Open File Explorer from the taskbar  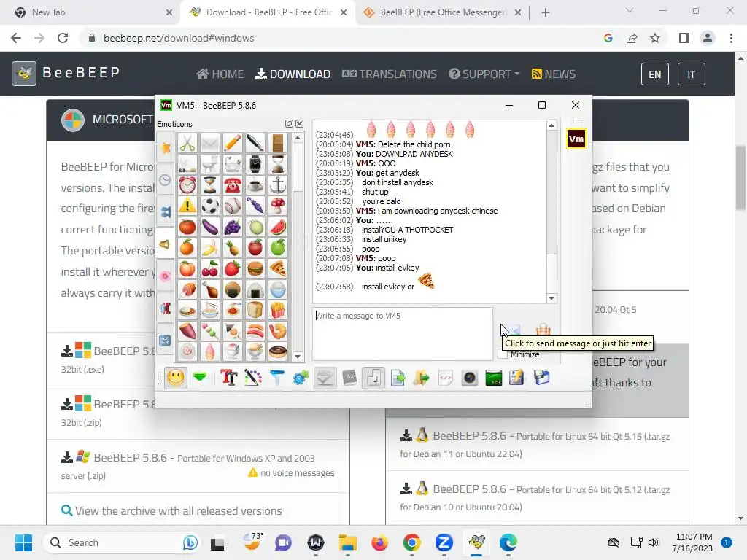(348, 542)
